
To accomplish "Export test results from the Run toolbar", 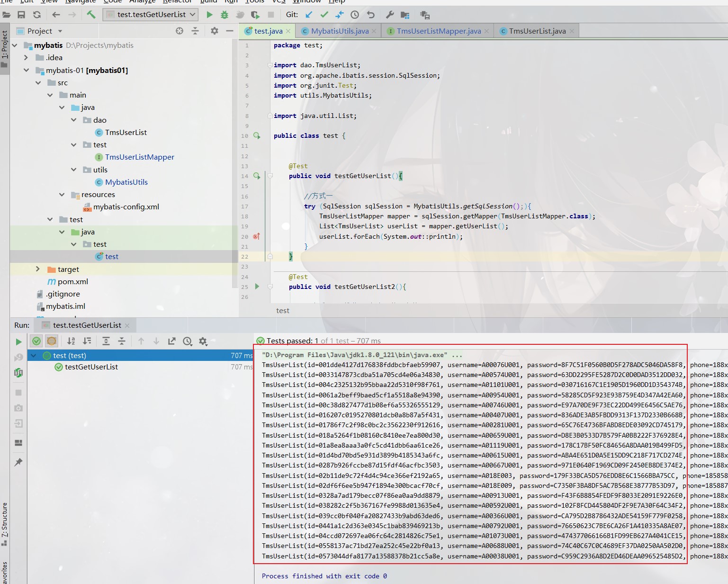I will click(x=172, y=341).
